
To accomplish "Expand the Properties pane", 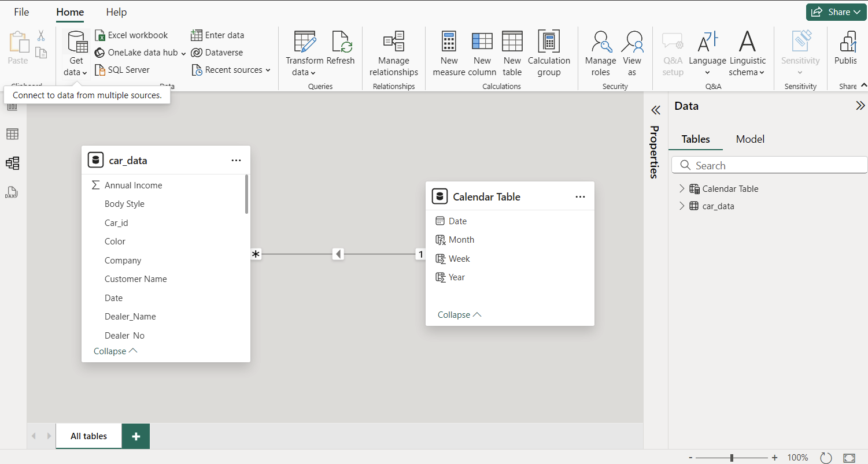I will [655, 110].
